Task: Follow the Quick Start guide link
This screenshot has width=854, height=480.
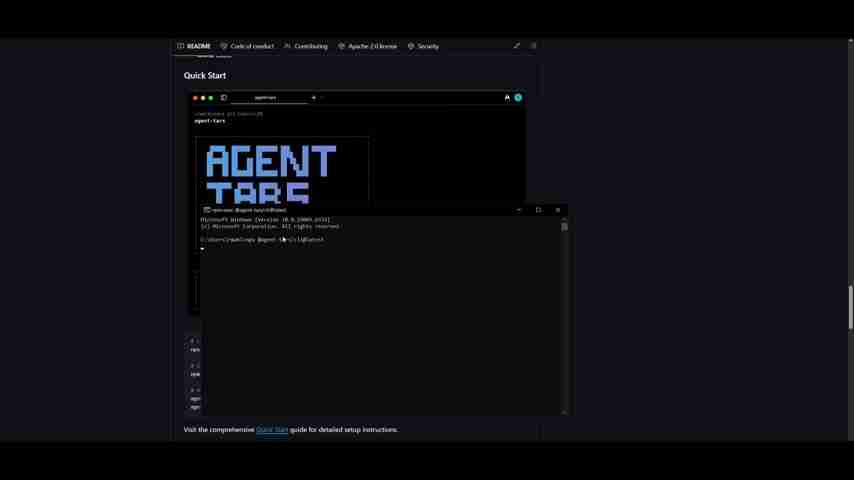Action: [x=272, y=430]
